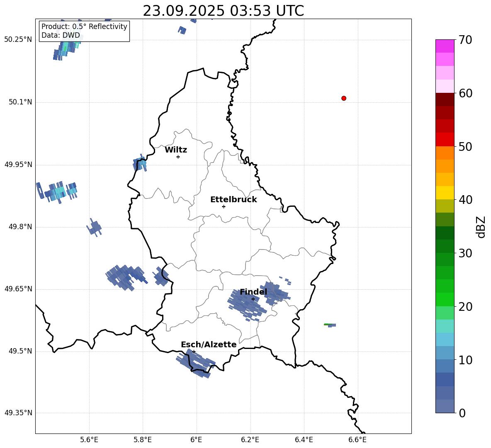Click the 50.1°N latitude label
491x448 pixels.
(x=20, y=102)
